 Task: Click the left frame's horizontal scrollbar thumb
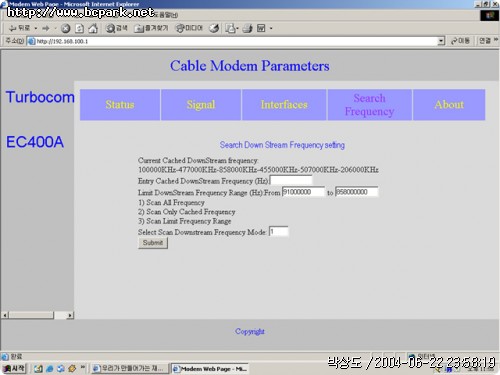tap(31, 315)
